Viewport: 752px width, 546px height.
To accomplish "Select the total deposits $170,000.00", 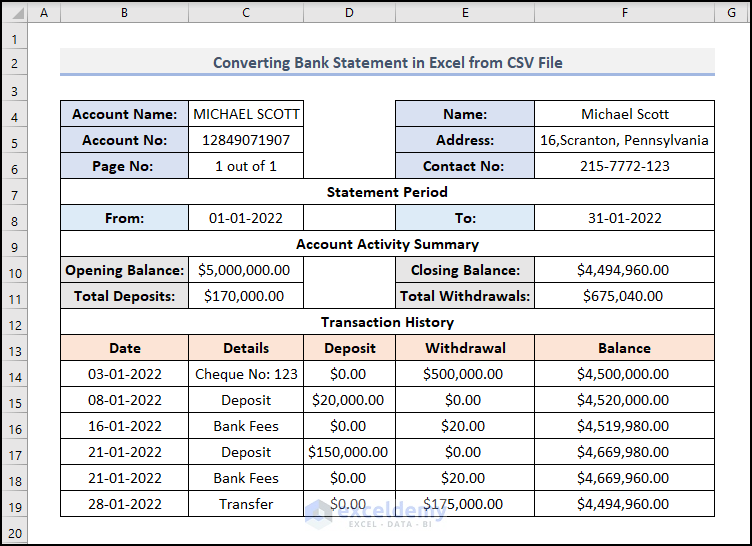I will click(x=246, y=296).
